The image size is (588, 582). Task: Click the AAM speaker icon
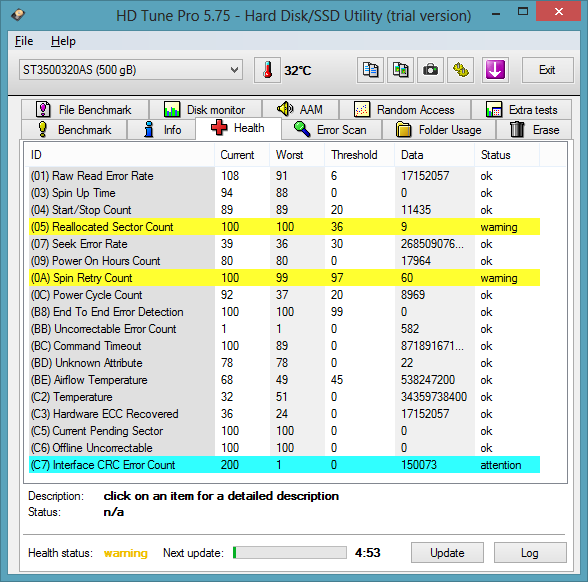coord(285,109)
